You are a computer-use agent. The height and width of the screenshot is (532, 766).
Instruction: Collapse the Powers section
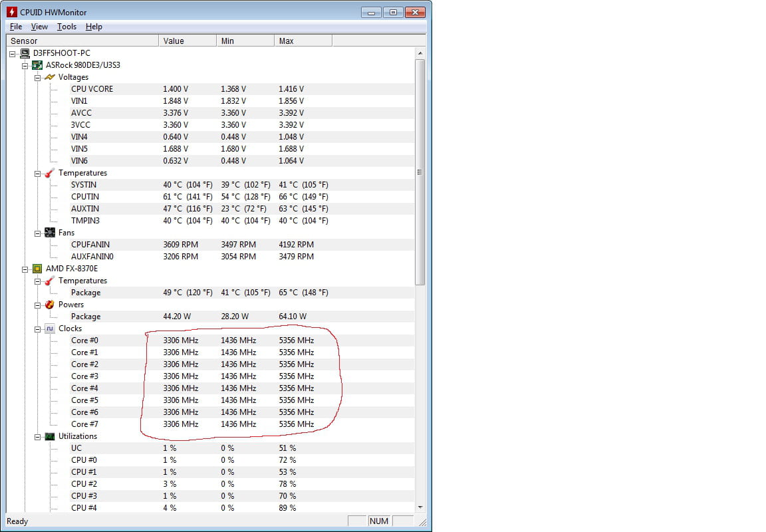38,305
